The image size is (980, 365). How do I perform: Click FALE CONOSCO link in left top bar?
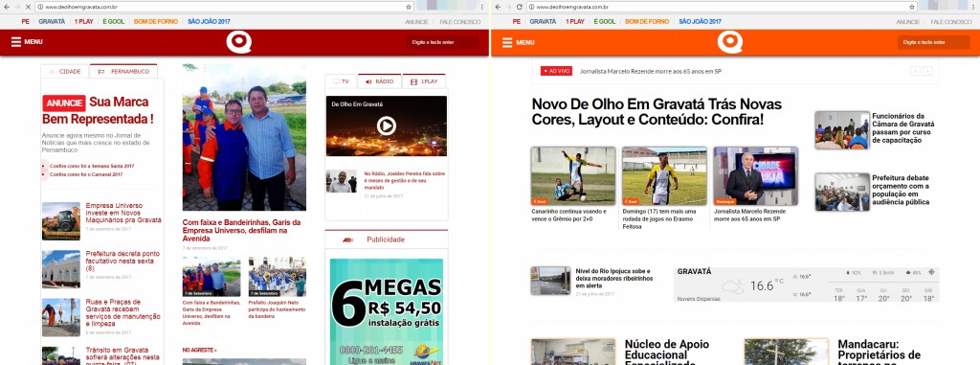460,22
